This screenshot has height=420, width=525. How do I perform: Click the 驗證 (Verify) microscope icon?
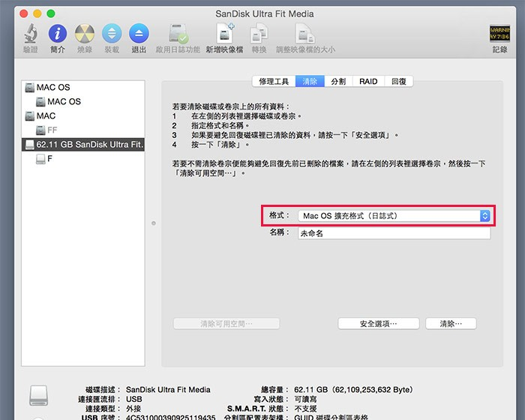tap(31, 34)
